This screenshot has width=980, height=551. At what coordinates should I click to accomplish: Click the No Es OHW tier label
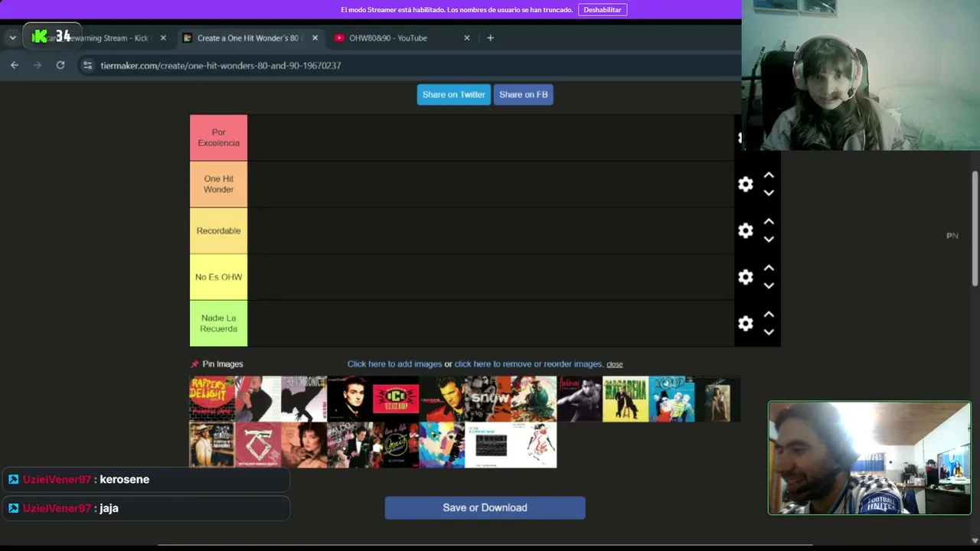(x=218, y=277)
